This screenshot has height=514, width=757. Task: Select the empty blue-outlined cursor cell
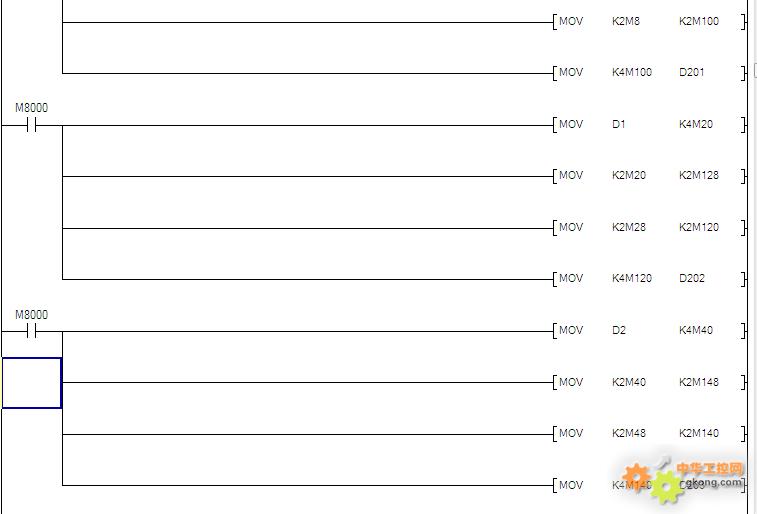(x=32, y=383)
